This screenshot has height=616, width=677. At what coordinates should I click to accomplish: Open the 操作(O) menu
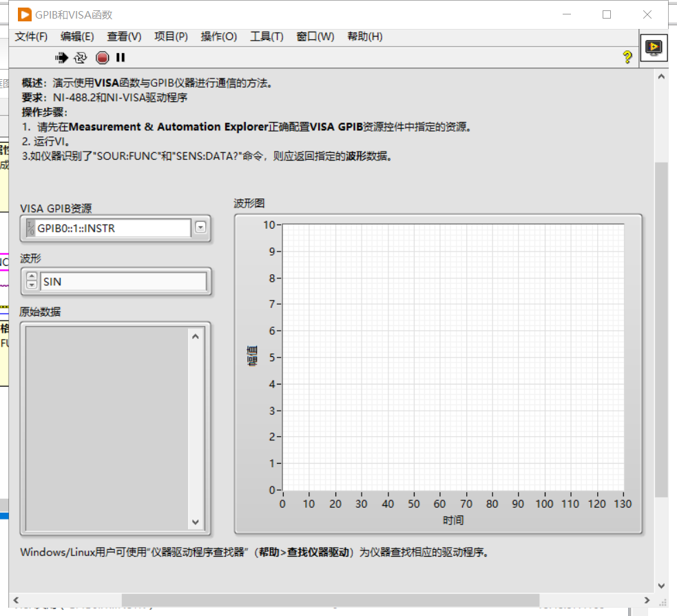pos(219,37)
